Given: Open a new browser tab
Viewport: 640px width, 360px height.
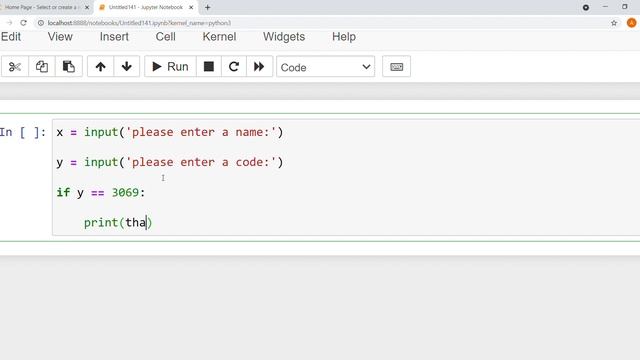Looking at the screenshot, I should [x=208, y=7].
